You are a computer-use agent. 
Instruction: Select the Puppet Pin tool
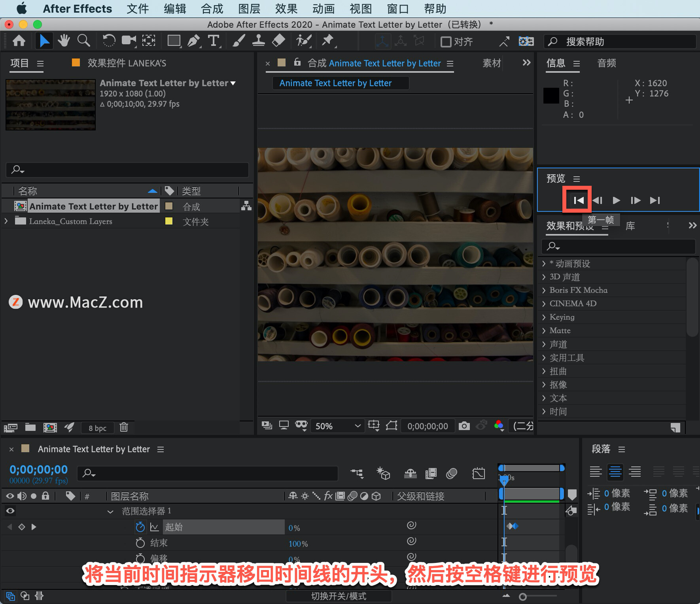[328, 41]
